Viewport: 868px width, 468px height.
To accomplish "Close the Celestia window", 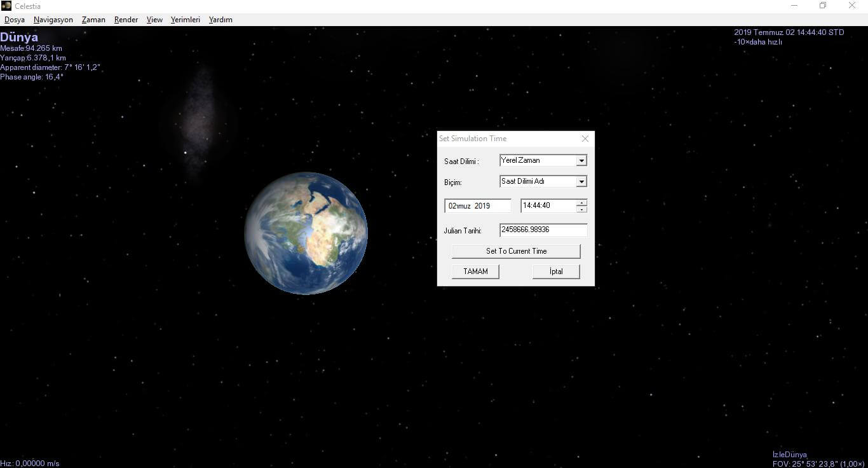I will pyautogui.click(x=852, y=6).
